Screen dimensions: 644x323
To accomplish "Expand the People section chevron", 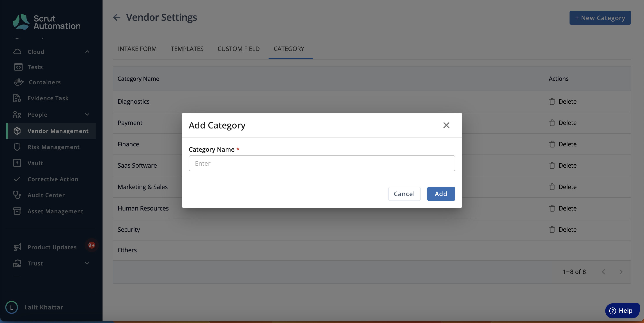I will click(87, 115).
